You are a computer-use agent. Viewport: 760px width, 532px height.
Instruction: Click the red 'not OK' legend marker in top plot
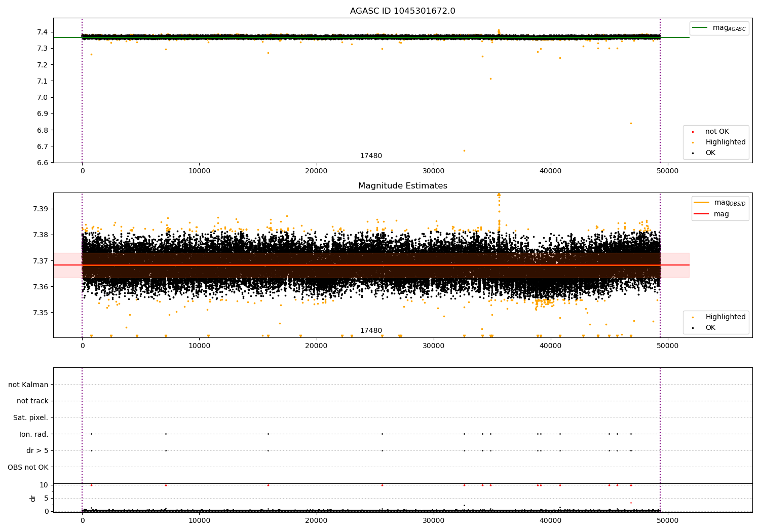click(693, 132)
